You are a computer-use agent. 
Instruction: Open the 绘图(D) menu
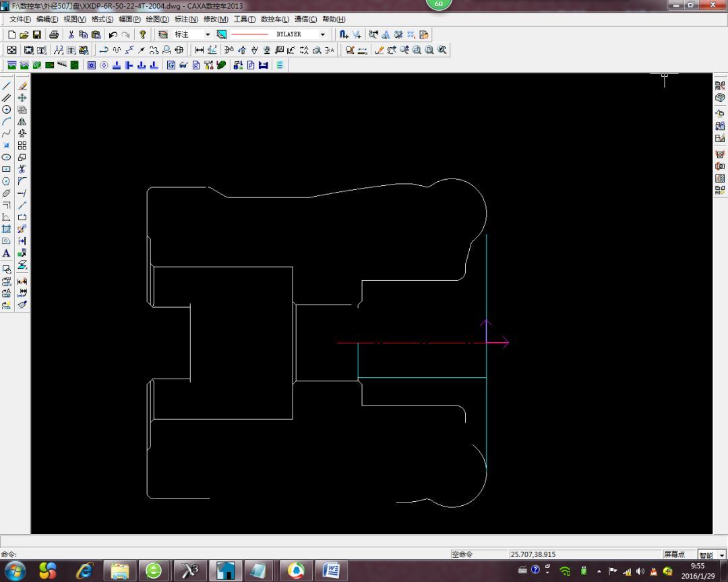tap(157, 20)
